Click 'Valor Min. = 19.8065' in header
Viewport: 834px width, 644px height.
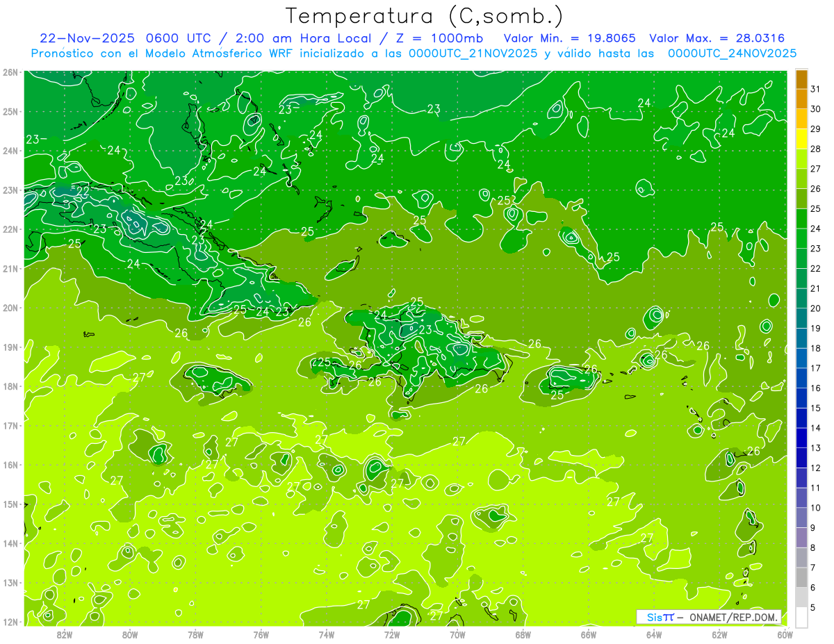click(570, 38)
